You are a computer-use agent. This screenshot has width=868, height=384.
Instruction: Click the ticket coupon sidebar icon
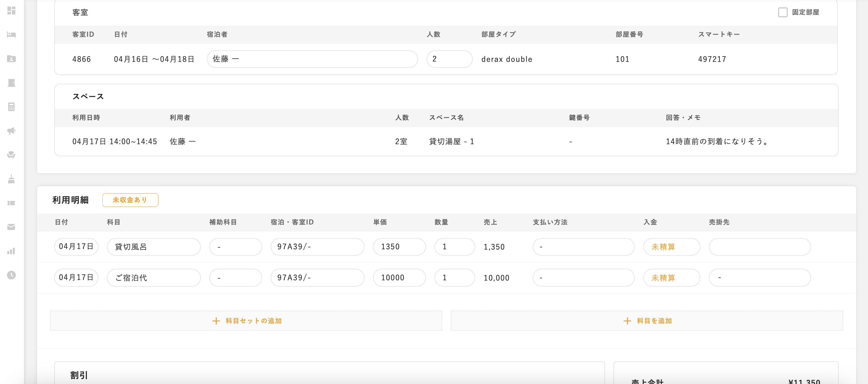12,203
